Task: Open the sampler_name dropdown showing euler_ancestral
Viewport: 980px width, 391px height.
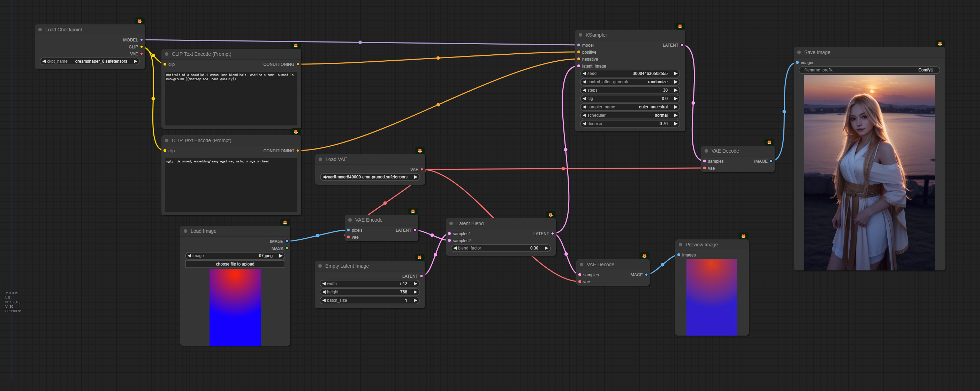Action: 630,107
